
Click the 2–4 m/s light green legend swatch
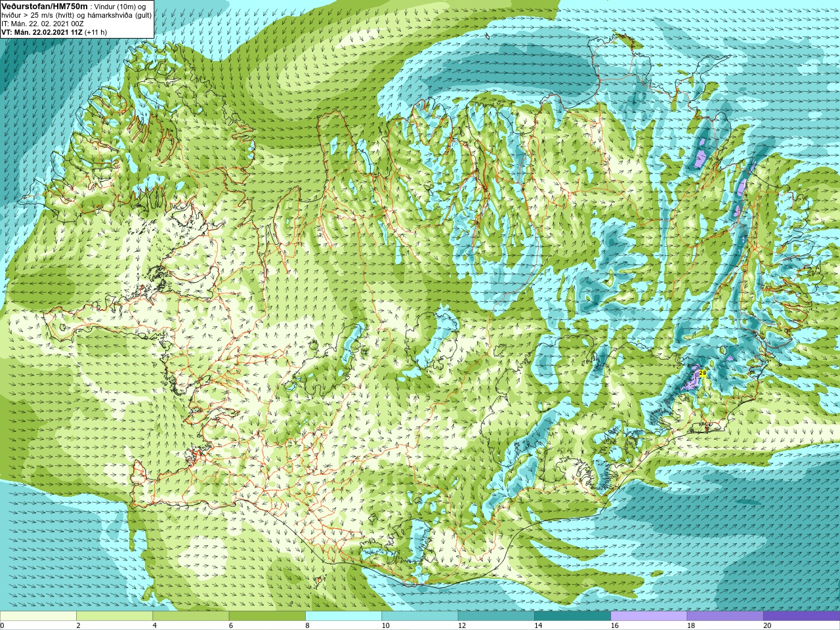tap(114, 616)
